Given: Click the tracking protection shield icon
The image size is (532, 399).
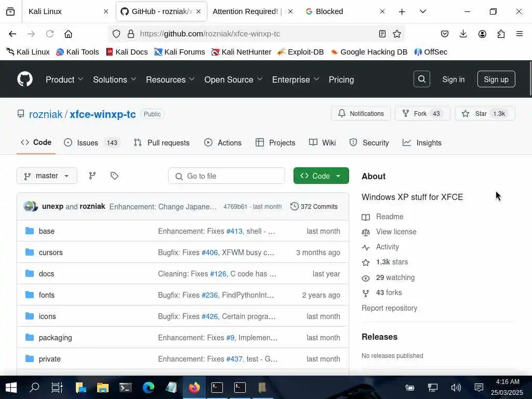Looking at the screenshot, I should tap(116, 34).
